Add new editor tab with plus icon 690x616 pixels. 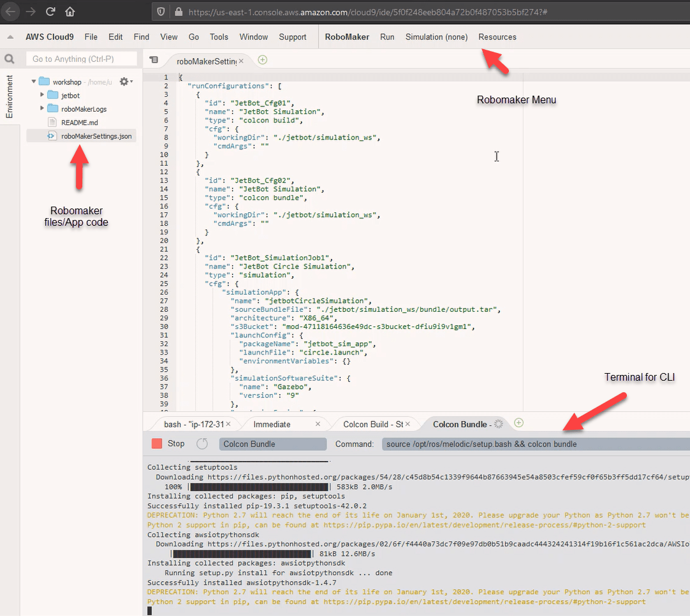coord(262,60)
